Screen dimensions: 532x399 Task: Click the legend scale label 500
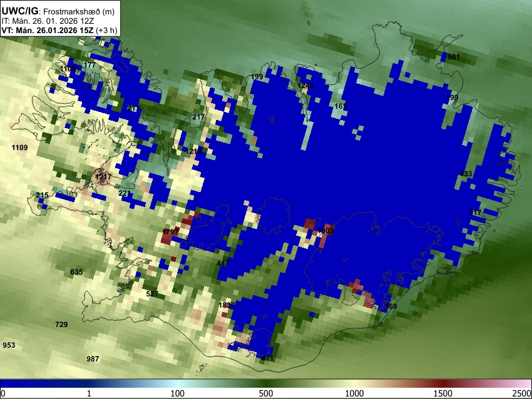pos(266,393)
